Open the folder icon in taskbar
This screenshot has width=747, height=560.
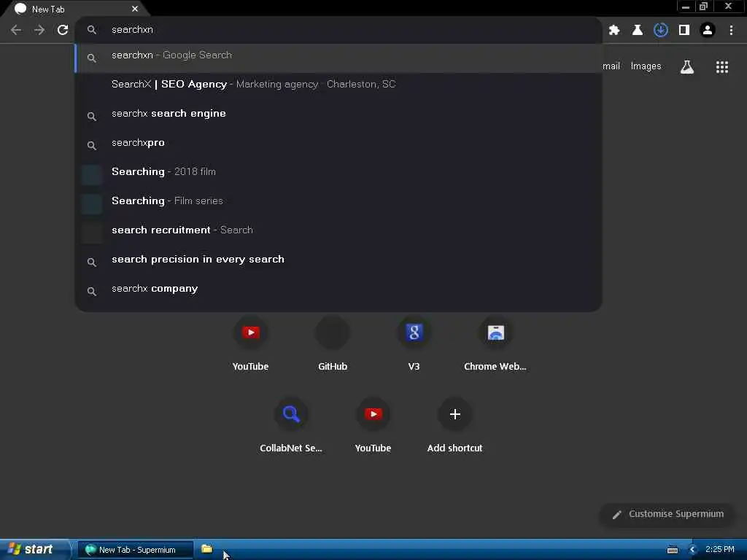[206, 549]
